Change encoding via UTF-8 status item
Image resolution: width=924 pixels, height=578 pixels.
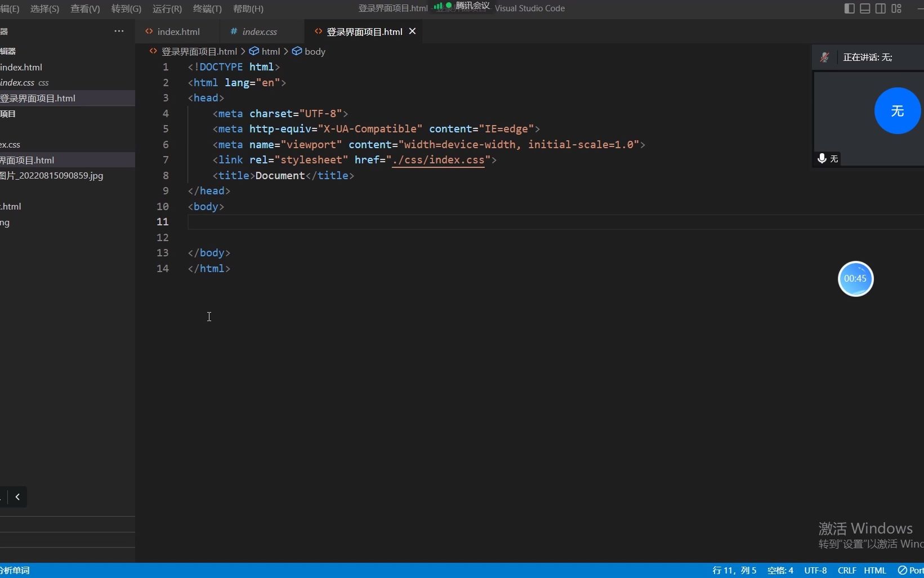pos(815,570)
